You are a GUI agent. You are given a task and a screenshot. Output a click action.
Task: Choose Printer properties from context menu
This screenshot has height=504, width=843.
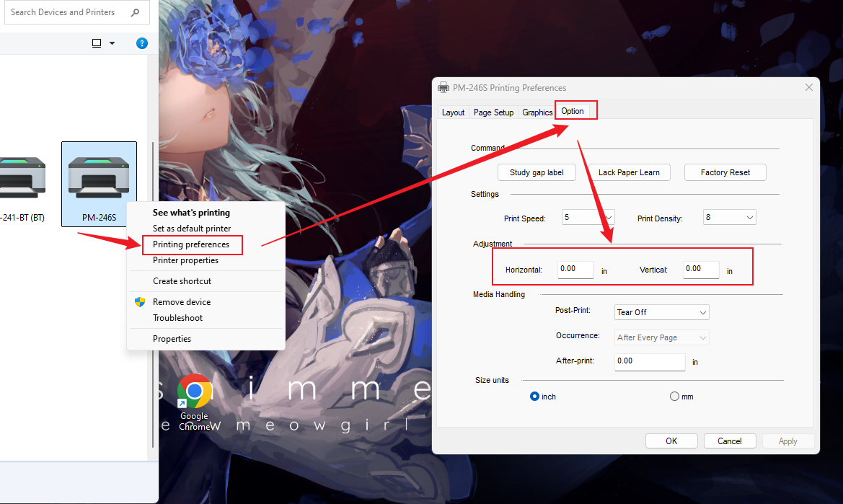pyautogui.click(x=185, y=260)
